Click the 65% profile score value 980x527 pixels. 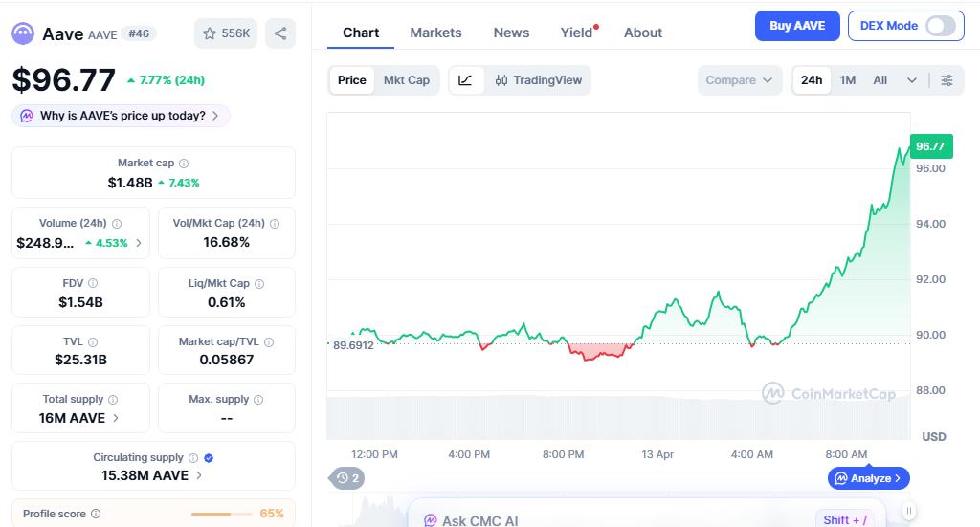[272, 514]
